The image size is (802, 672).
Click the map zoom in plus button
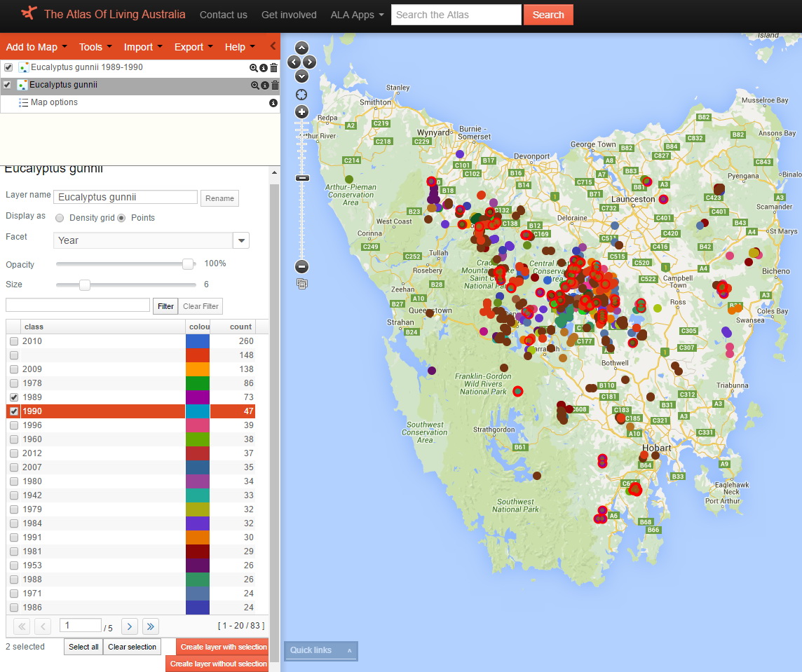[x=302, y=112]
